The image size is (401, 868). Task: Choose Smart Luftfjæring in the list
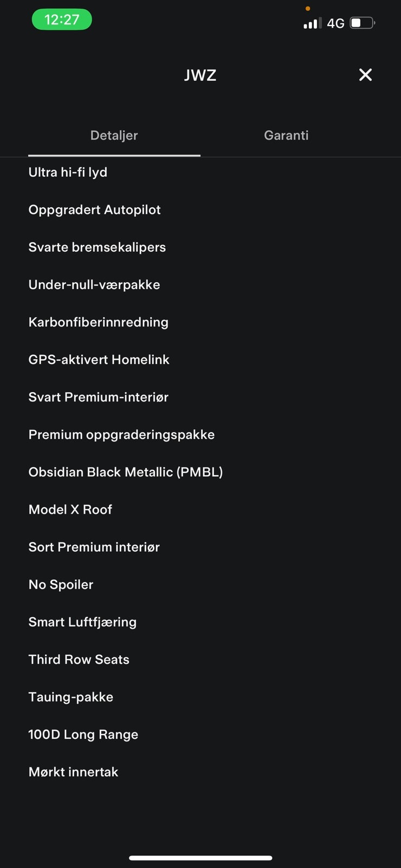(82, 622)
